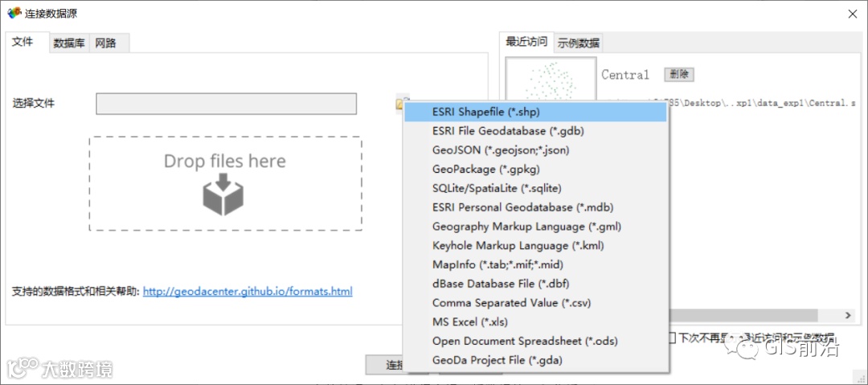Image resolution: width=868 pixels, height=385 pixels.
Task: Click the 选择文件 path input field
Action: tap(226, 104)
